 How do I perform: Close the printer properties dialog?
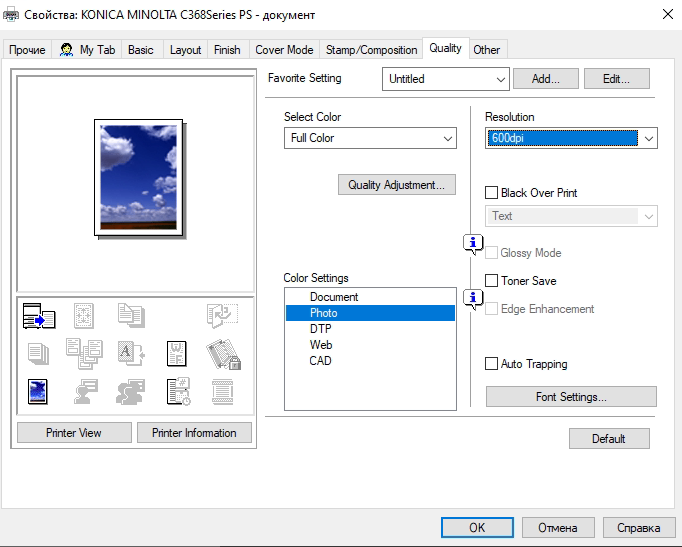tap(668, 14)
